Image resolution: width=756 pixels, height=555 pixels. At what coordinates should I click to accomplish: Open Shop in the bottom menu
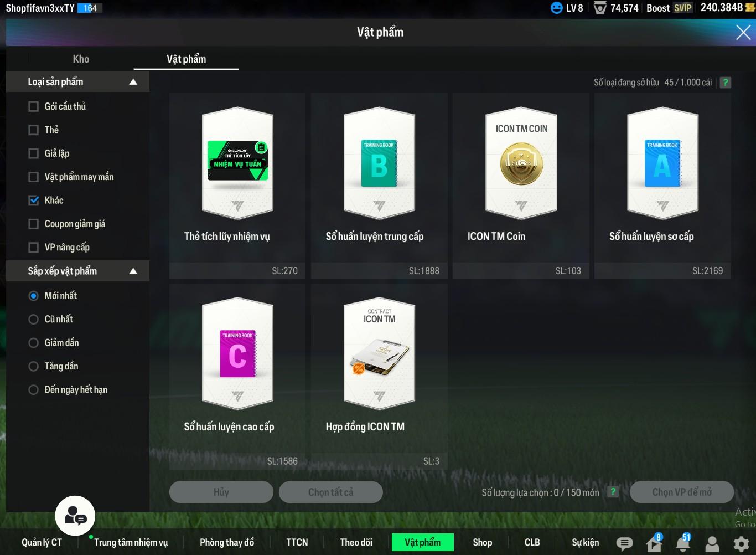coord(482,542)
